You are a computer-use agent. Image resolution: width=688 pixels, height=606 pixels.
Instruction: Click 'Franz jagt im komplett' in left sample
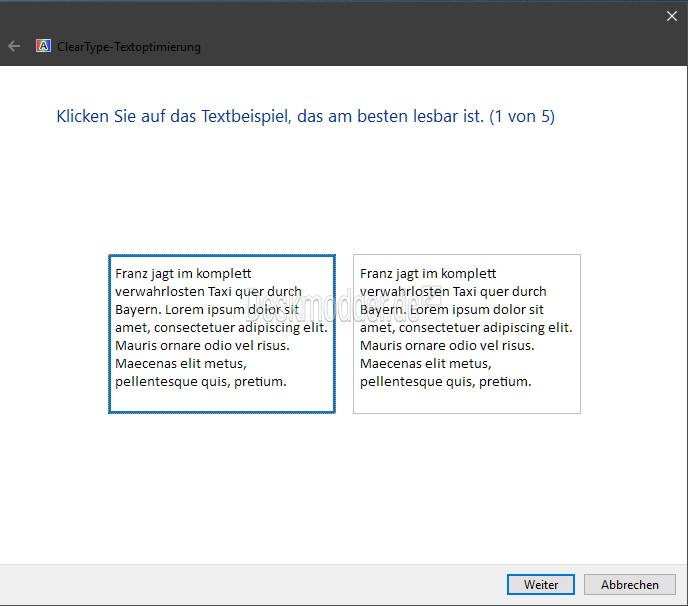[183, 274]
